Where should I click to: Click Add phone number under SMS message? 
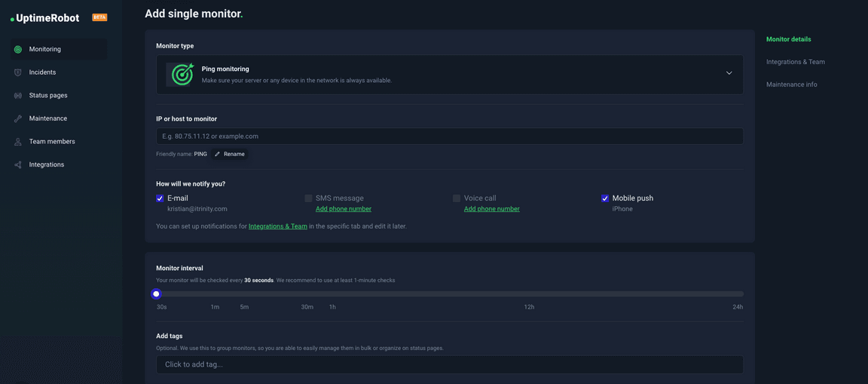point(344,209)
